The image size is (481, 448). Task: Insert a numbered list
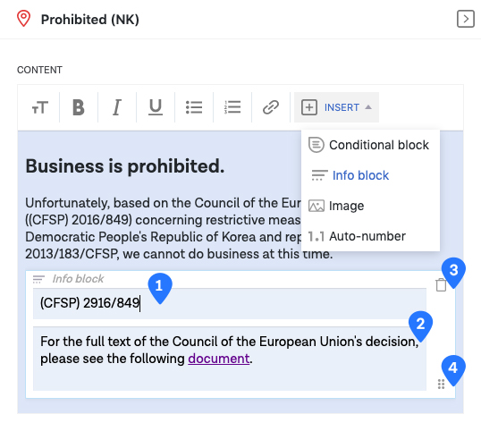[232, 107]
